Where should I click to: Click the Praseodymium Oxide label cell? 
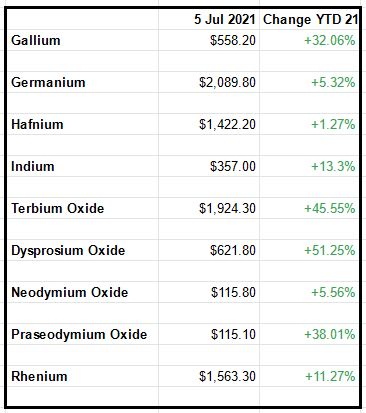pos(83,334)
